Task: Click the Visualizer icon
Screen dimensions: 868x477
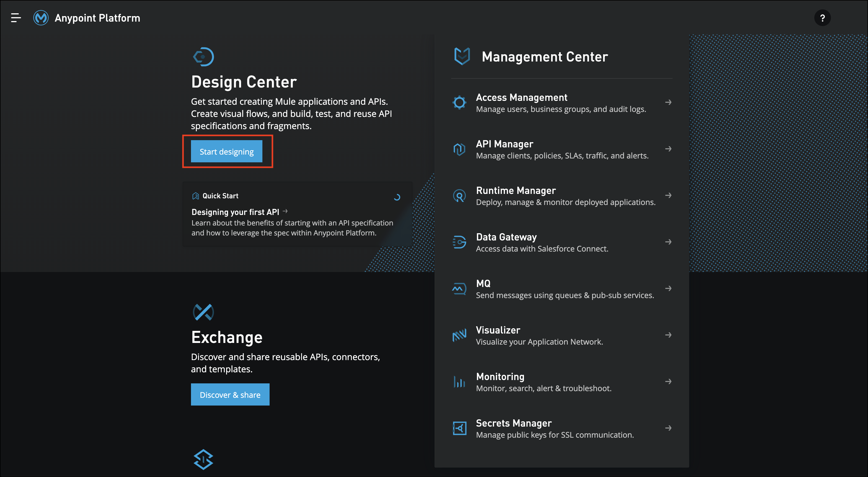Action: pyautogui.click(x=459, y=335)
